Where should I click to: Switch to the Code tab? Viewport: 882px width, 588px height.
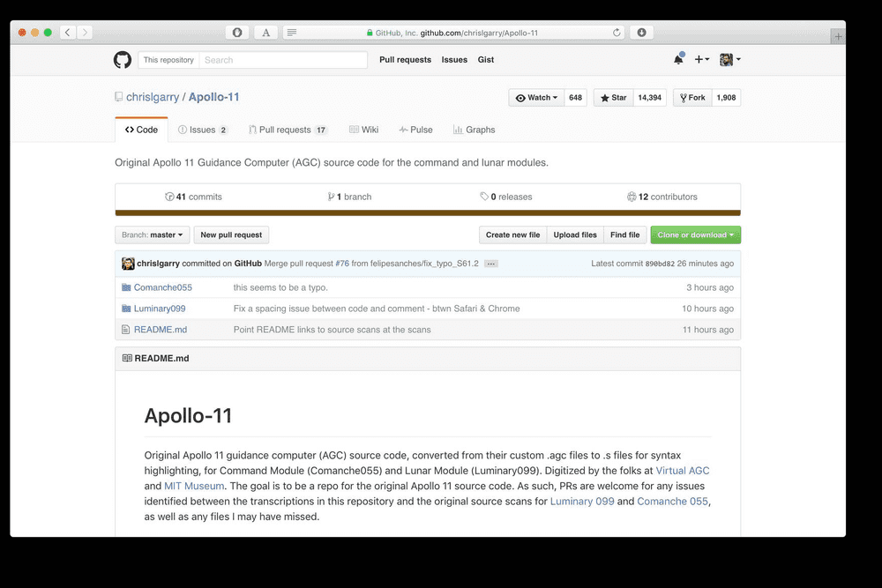pos(141,130)
